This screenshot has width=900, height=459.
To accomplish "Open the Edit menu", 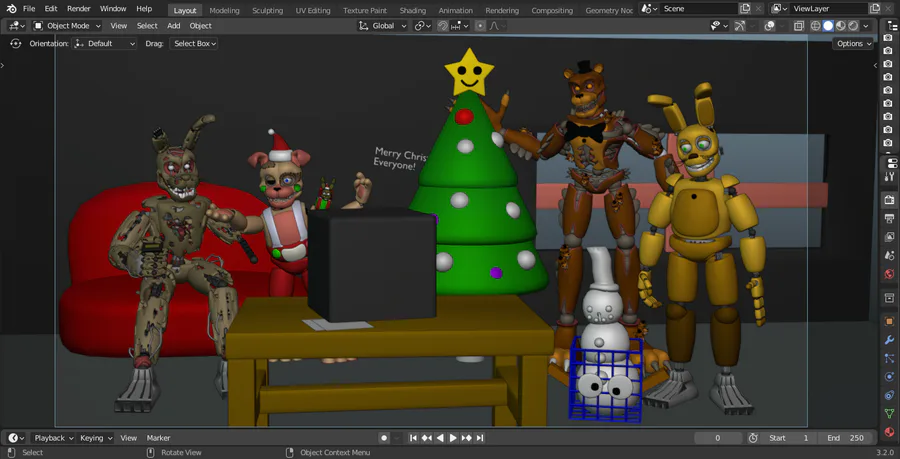I will tap(51, 9).
